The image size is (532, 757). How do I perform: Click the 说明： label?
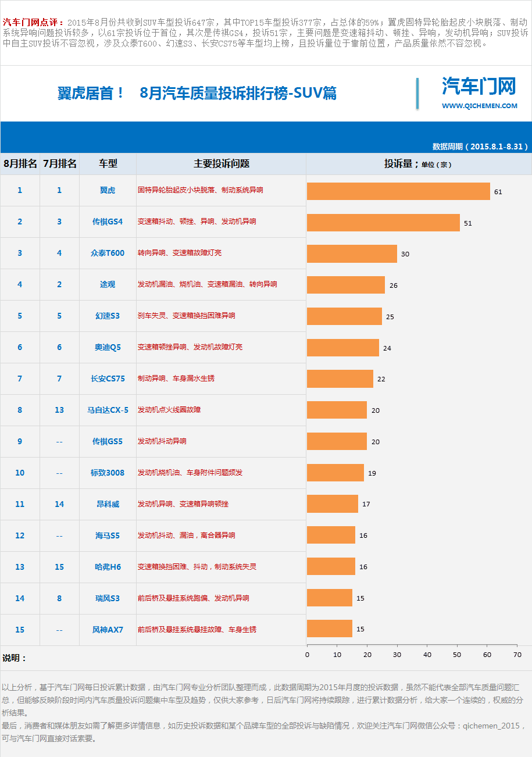15,658
